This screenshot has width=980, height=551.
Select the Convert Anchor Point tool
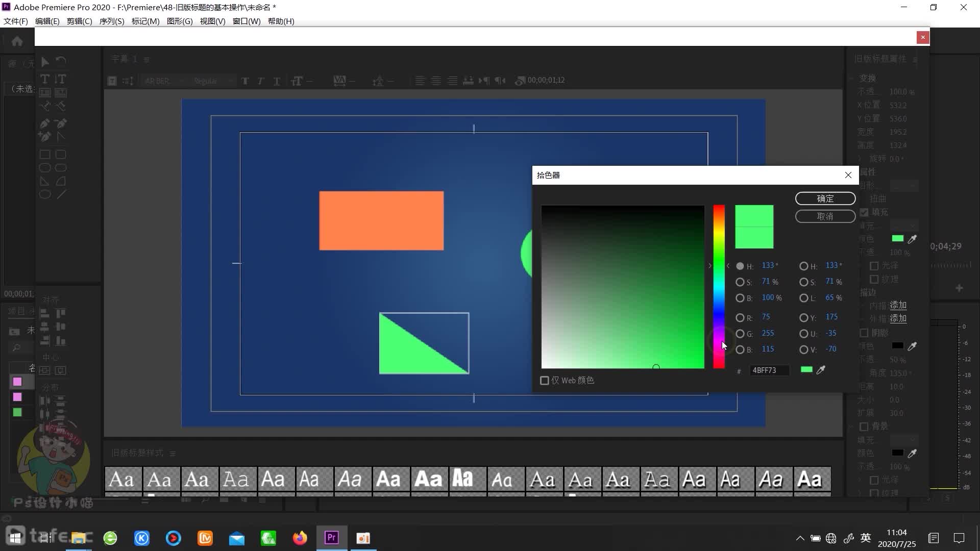pyautogui.click(x=61, y=137)
